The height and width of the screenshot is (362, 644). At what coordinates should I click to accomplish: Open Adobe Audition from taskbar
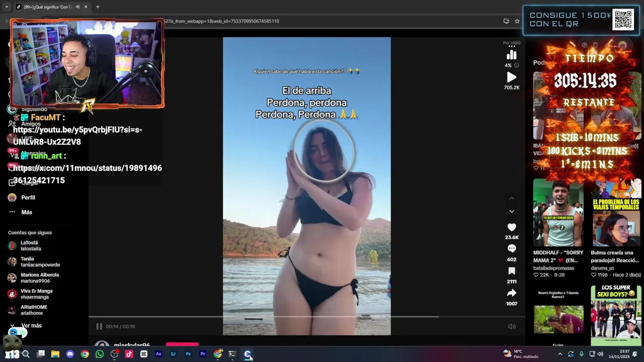(x=158, y=354)
